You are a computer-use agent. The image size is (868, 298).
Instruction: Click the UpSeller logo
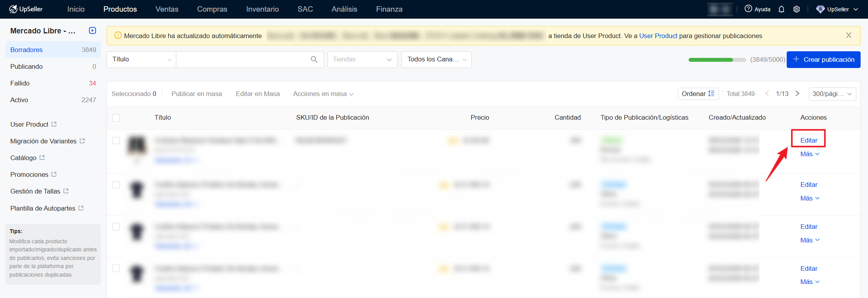click(x=26, y=9)
